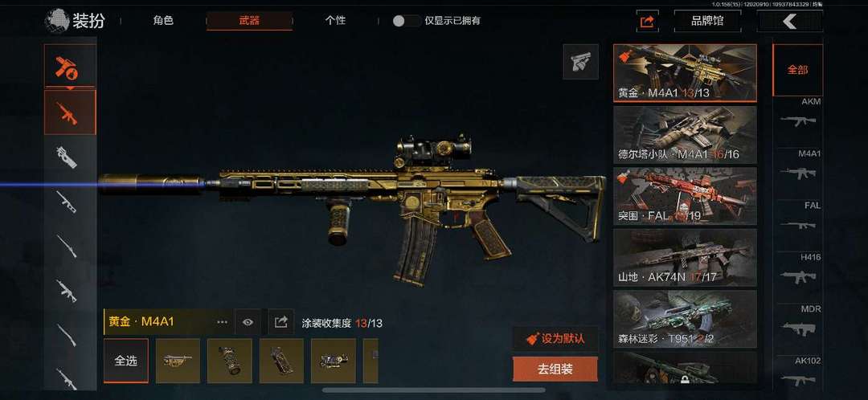
Task: Select the assault rifle category icon
Action: click(70, 113)
